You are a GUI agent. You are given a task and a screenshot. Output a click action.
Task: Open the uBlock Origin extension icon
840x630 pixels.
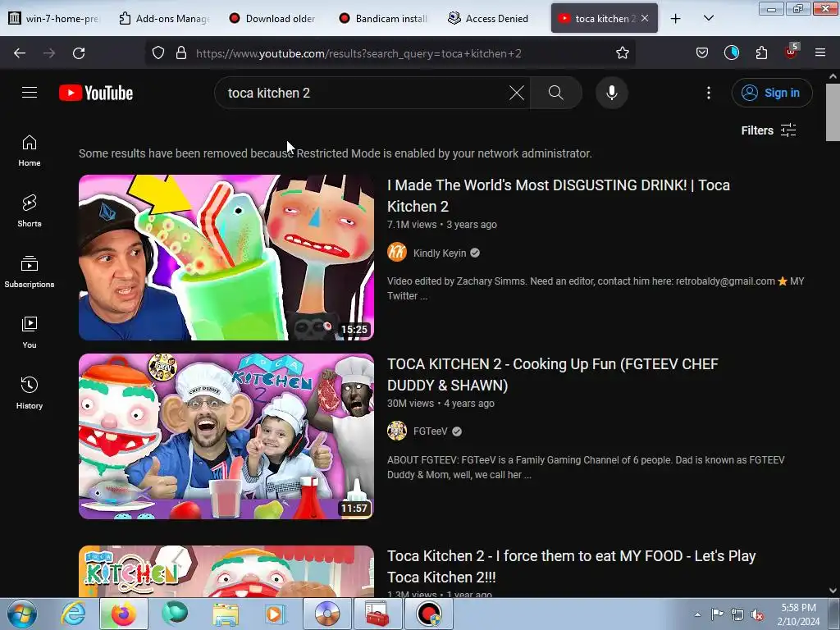click(x=792, y=52)
